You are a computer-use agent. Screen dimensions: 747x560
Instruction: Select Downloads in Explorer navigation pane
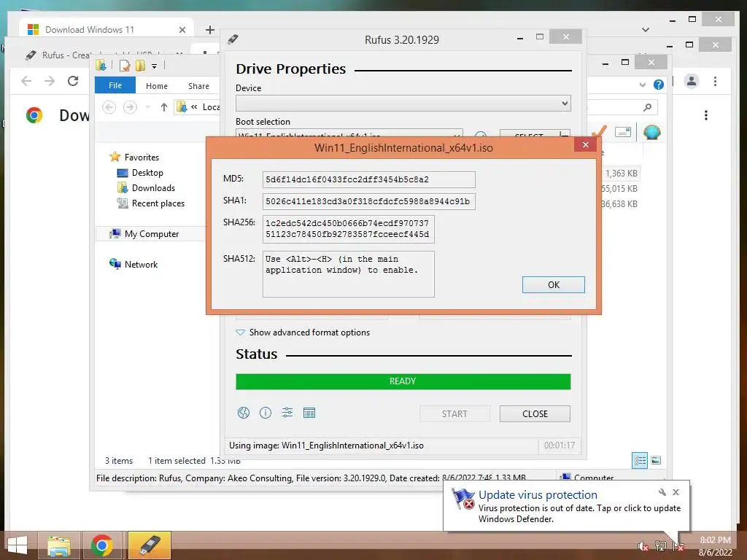[x=146, y=187]
